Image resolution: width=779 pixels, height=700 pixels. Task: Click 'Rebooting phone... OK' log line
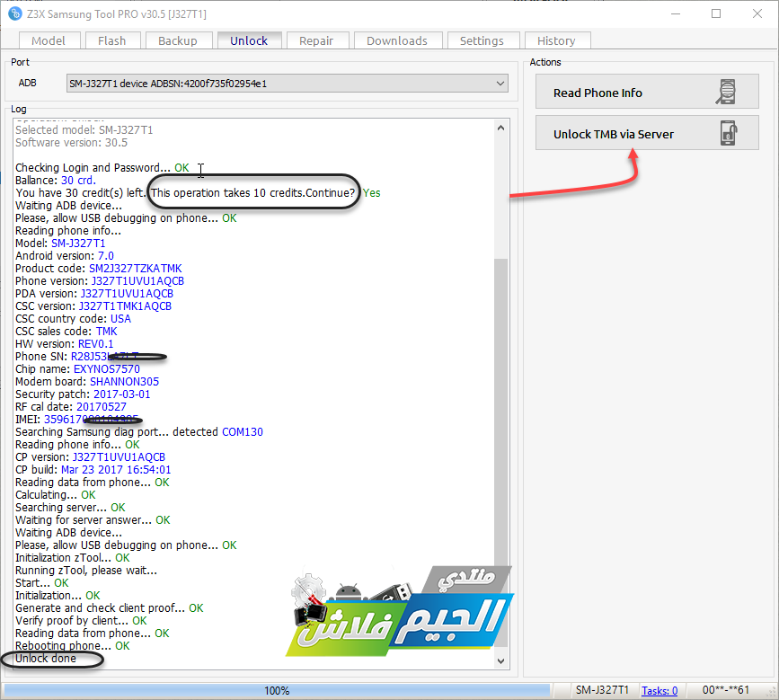click(x=73, y=646)
